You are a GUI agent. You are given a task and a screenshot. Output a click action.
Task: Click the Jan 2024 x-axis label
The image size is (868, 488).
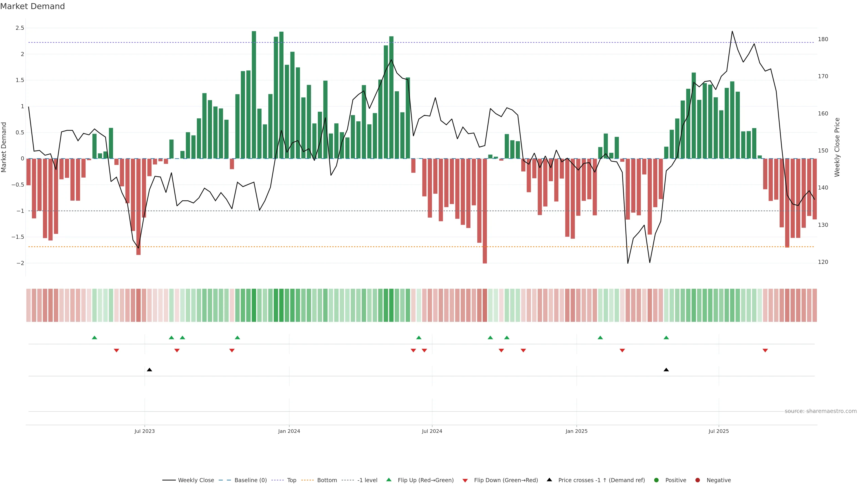click(x=289, y=431)
